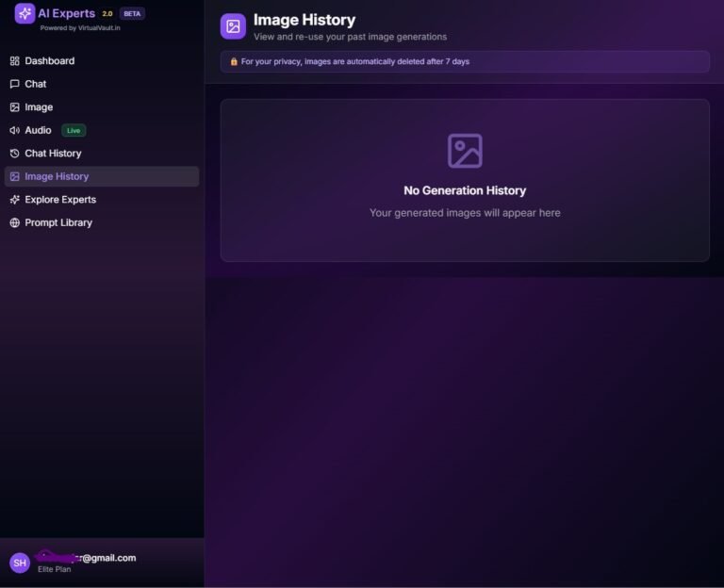724x588 pixels.
Task: Click the empty-state image placeholder icon
Action: pos(465,151)
